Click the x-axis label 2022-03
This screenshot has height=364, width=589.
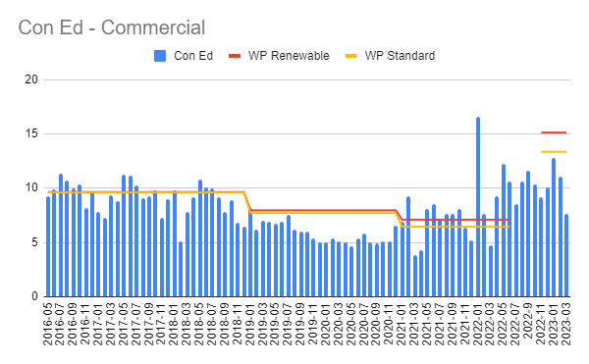tap(490, 324)
